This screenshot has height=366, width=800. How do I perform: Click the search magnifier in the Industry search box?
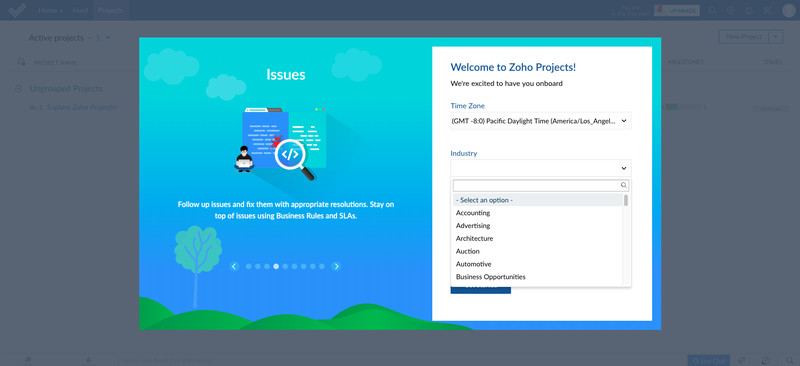pos(623,185)
